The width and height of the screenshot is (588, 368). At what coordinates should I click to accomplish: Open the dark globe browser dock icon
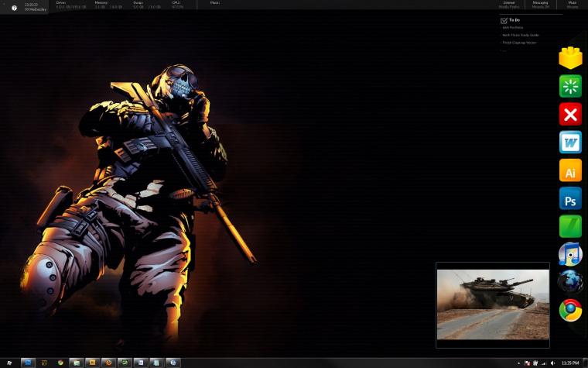tap(570, 282)
